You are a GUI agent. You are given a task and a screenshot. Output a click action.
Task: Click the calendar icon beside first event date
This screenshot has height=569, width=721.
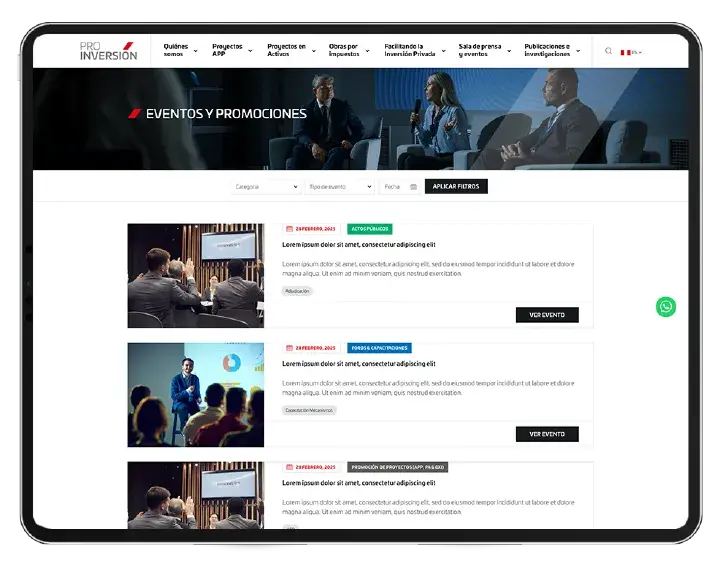[x=289, y=229]
